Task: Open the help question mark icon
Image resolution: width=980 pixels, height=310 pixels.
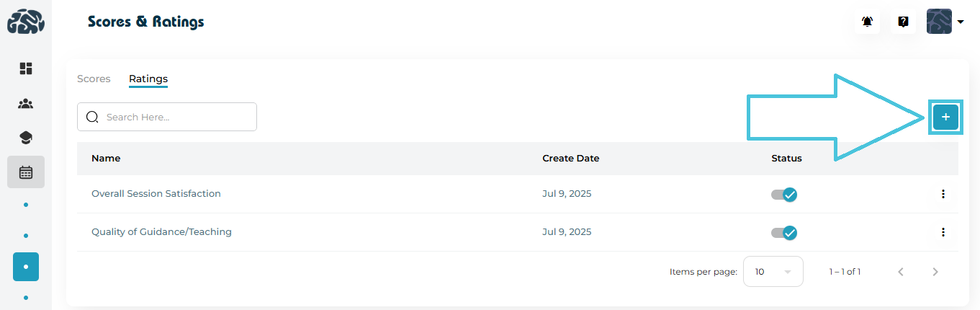Action: 903,22
